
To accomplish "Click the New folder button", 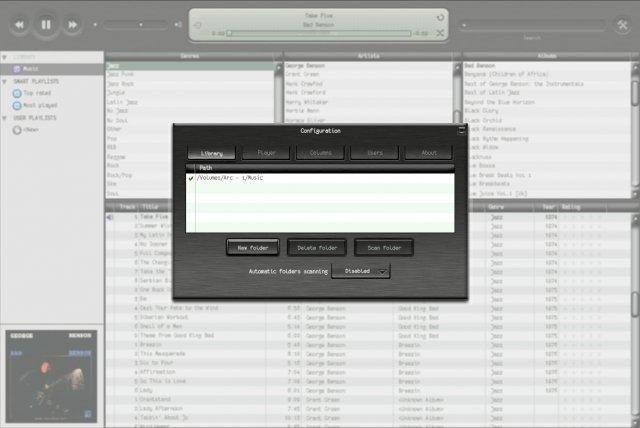I will coord(253,248).
